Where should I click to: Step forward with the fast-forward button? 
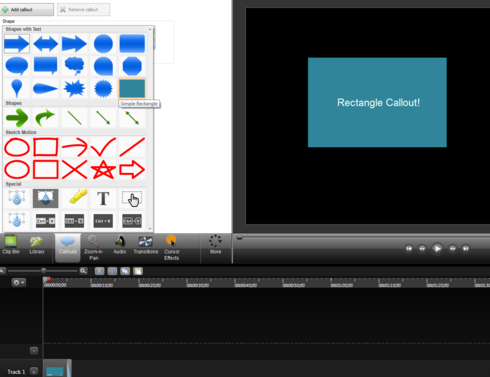pyautogui.click(x=452, y=248)
